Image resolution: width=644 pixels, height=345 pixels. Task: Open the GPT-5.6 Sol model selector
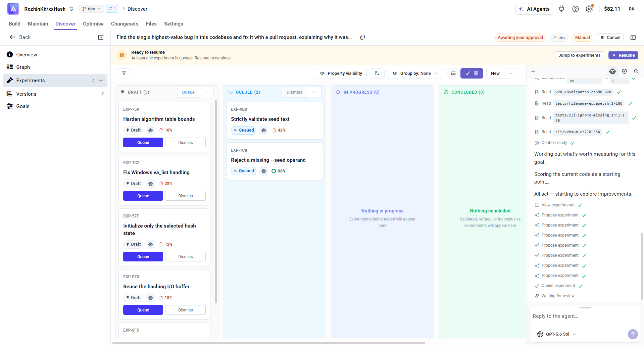556,334
